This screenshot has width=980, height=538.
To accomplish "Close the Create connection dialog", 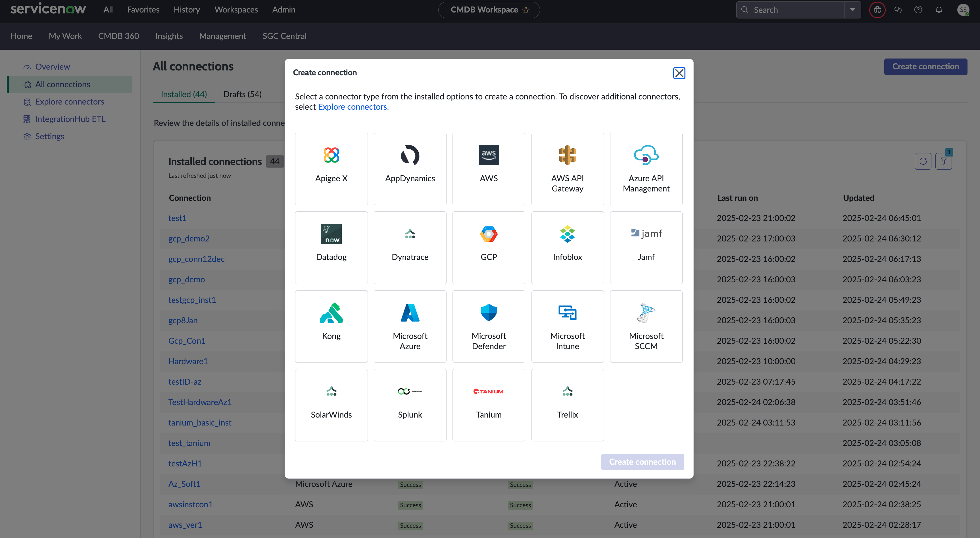I will (x=679, y=73).
